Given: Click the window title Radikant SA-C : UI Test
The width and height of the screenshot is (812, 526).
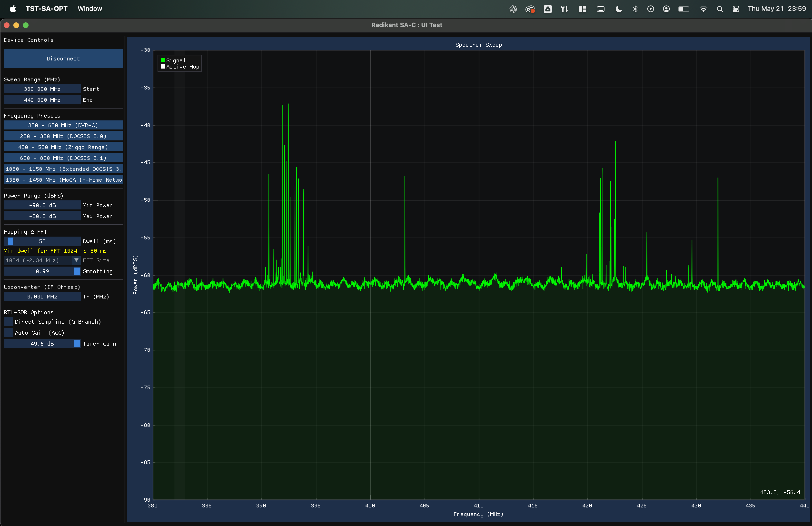Looking at the screenshot, I should tap(406, 25).
